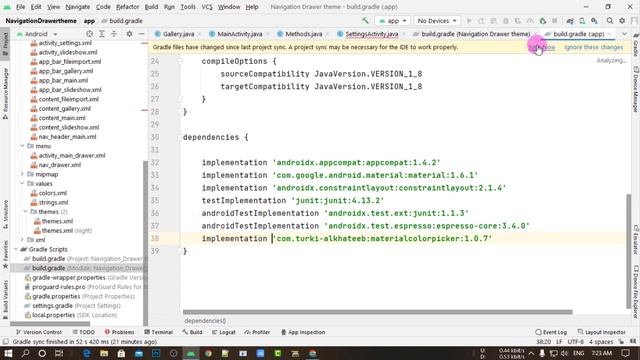Click Expand All icon in Project panel
Viewport: 640px width, 360px height.
pos(102,34)
